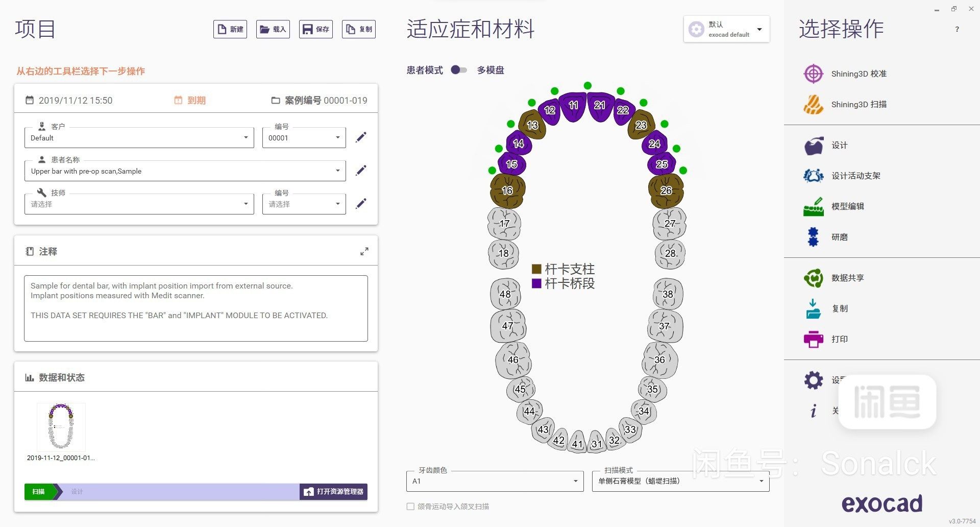Screen dimensions: 980x527
Task: Select tooth 13 on the dental chart
Action: [532, 125]
